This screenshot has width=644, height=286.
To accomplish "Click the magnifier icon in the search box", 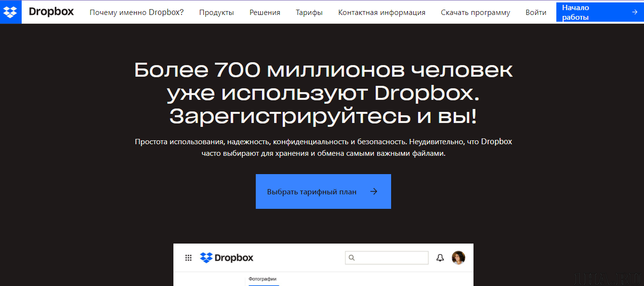I will point(352,258).
